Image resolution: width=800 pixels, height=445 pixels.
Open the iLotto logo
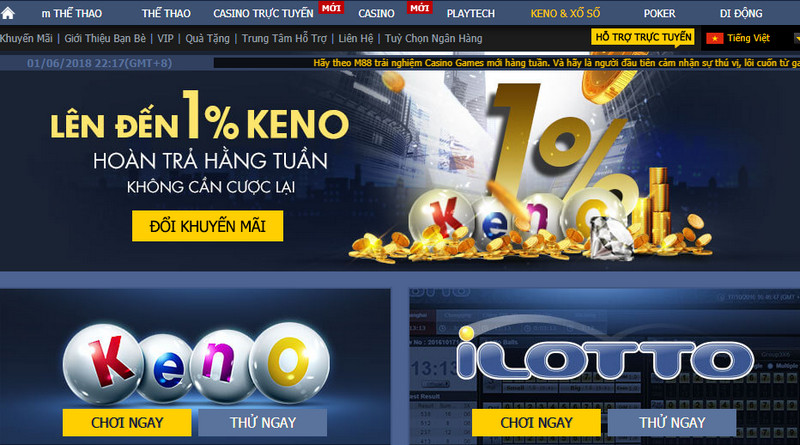[x=605, y=358]
